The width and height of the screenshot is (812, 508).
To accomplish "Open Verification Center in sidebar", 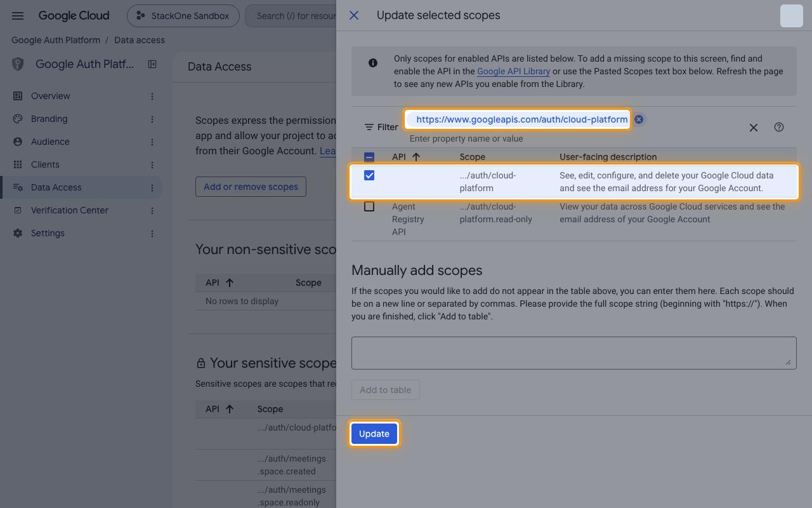I will click(70, 210).
